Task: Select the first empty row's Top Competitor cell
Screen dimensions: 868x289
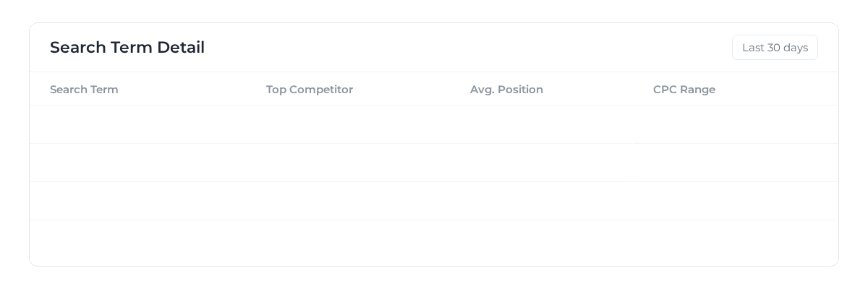Action: tap(348, 124)
